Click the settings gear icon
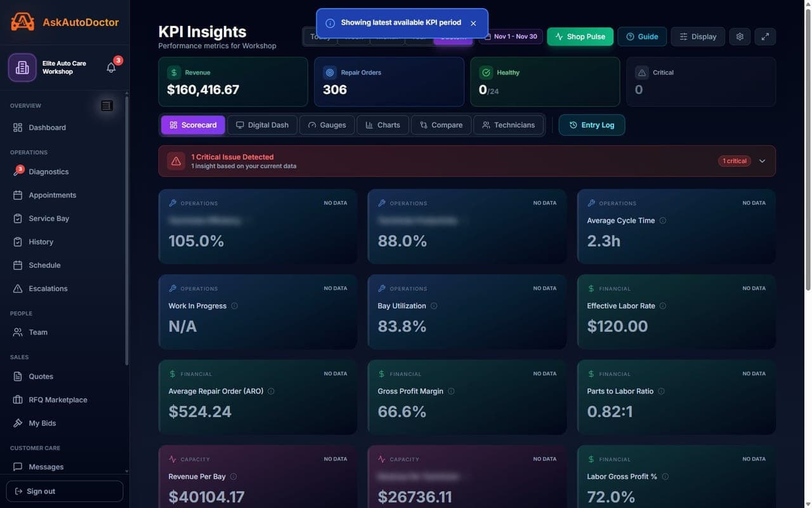This screenshot has height=508, width=812. [740, 37]
